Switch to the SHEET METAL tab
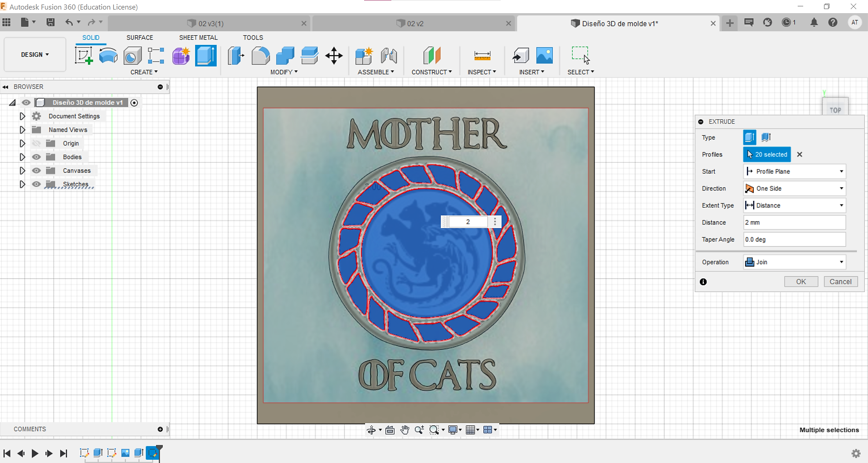The image size is (868, 463). point(198,38)
